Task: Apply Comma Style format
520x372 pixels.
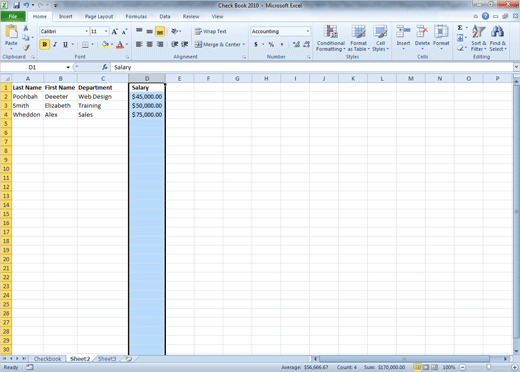Action: pos(282,44)
